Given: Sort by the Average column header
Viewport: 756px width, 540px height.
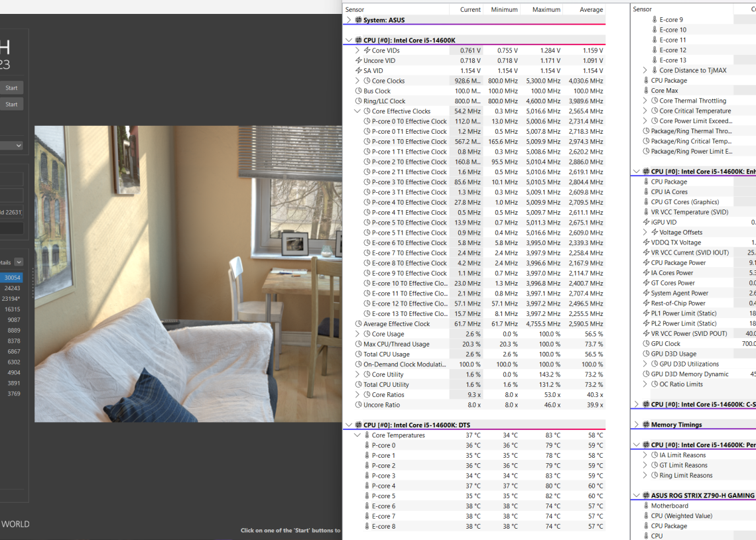Looking at the screenshot, I should pos(584,9).
